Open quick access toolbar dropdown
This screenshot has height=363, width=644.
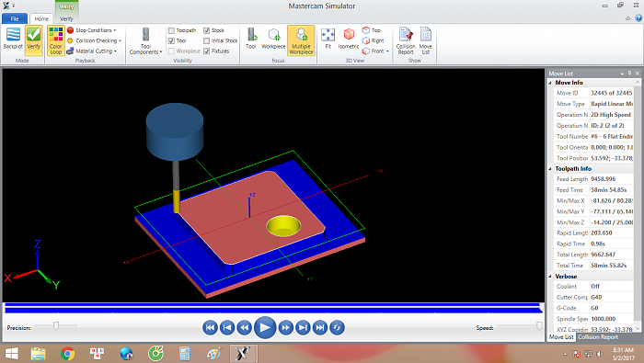tap(14, 6)
